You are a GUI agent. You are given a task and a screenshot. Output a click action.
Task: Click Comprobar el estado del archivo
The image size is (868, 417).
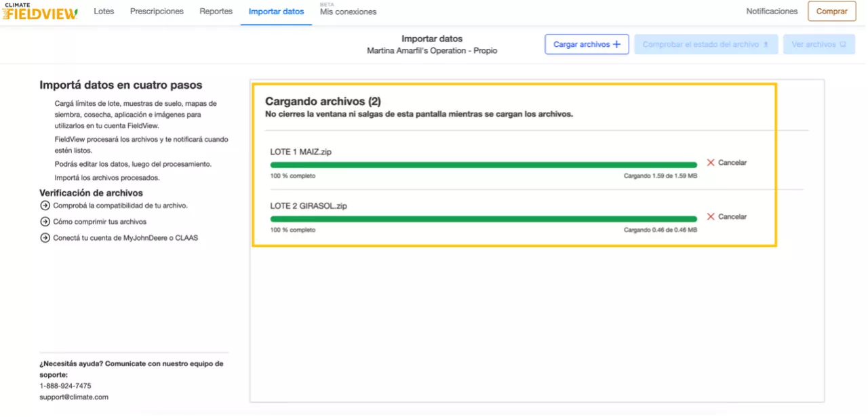[x=705, y=45]
